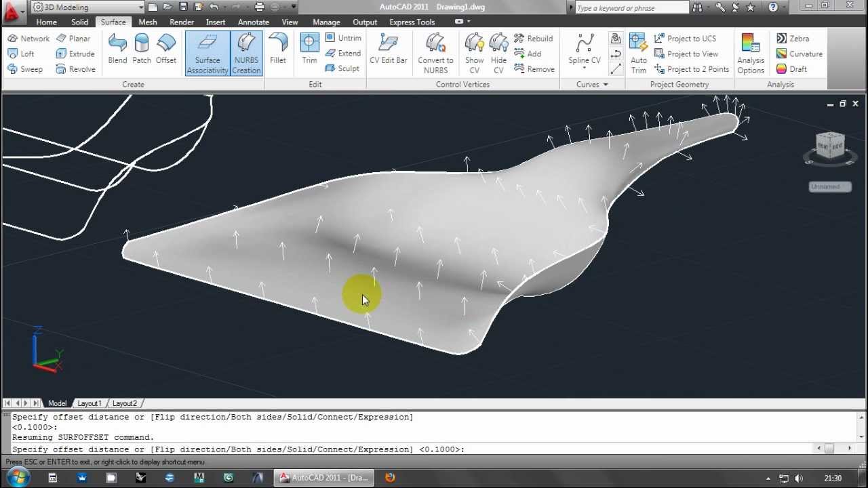Image resolution: width=868 pixels, height=488 pixels.
Task: Click the Offset surface tool
Action: [x=166, y=49]
